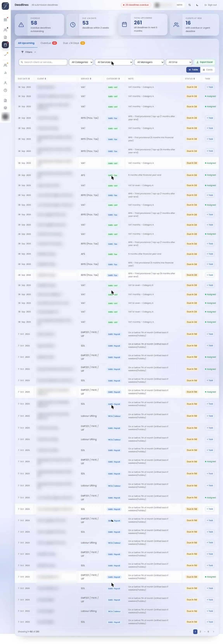Click the warning triangle icon on Overdue card

(x=21, y=25)
